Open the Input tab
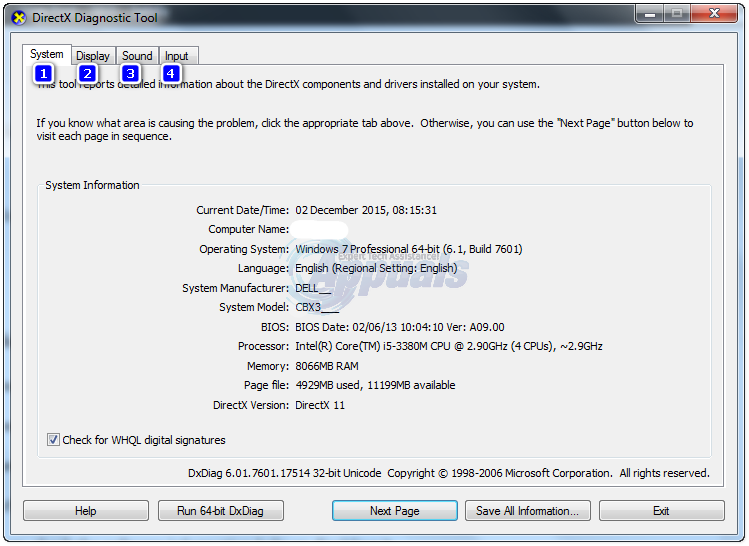This screenshot has width=749, height=546. pyautogui.click(x=177, y=56)
